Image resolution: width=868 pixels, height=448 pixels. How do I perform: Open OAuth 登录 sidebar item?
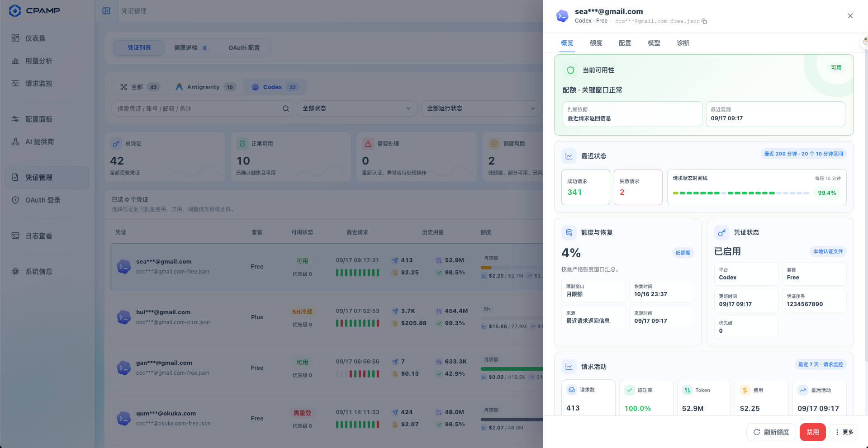click(47, 200)
